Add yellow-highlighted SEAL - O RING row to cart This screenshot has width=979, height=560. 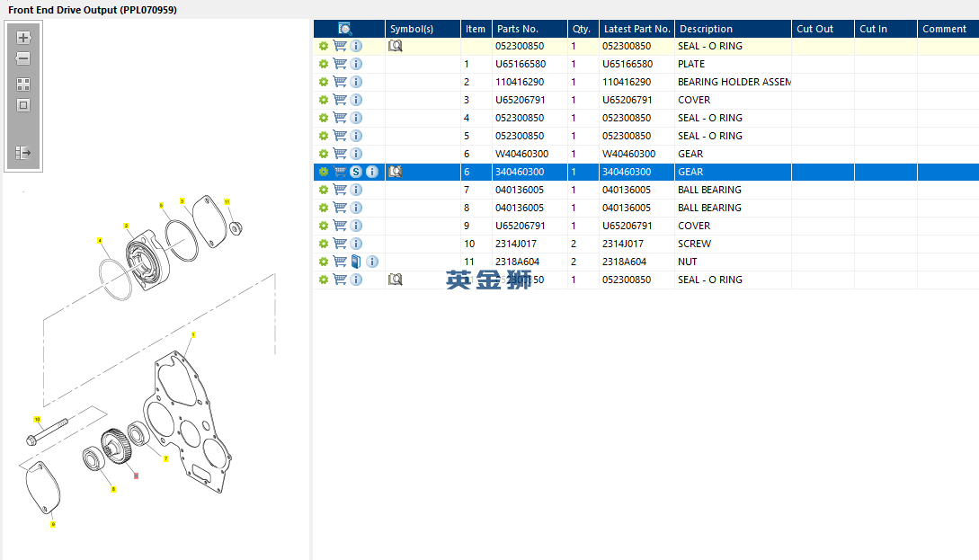click(340, 46)
